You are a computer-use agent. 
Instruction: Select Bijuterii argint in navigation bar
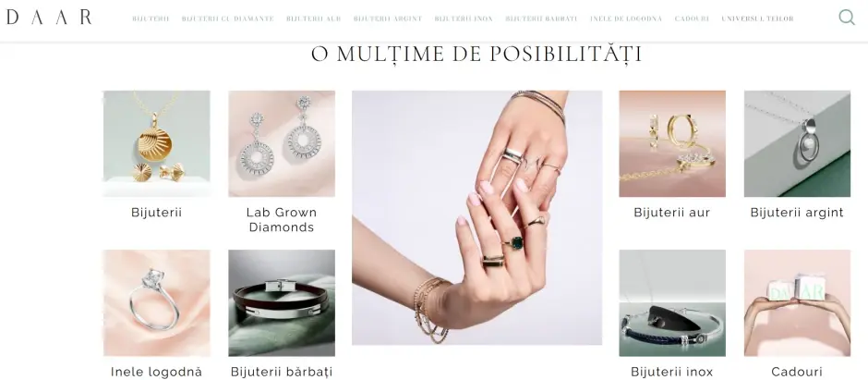(388, 18)
